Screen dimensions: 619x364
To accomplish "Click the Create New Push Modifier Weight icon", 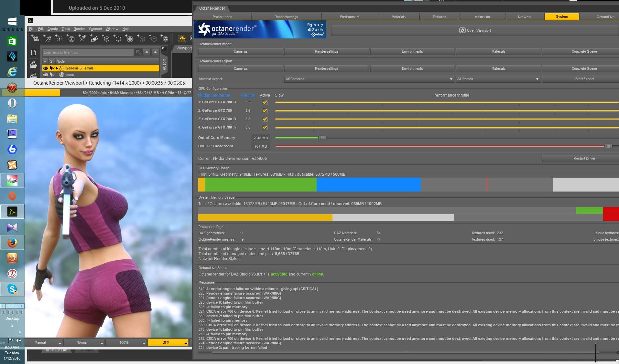I will click(129, 39).
